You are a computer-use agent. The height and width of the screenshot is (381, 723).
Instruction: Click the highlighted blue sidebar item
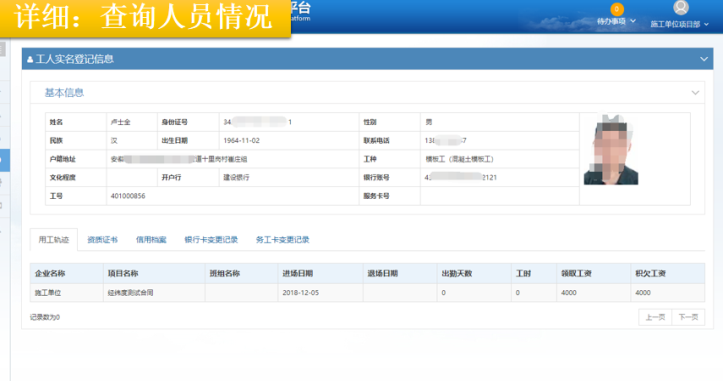pos(5,160)
